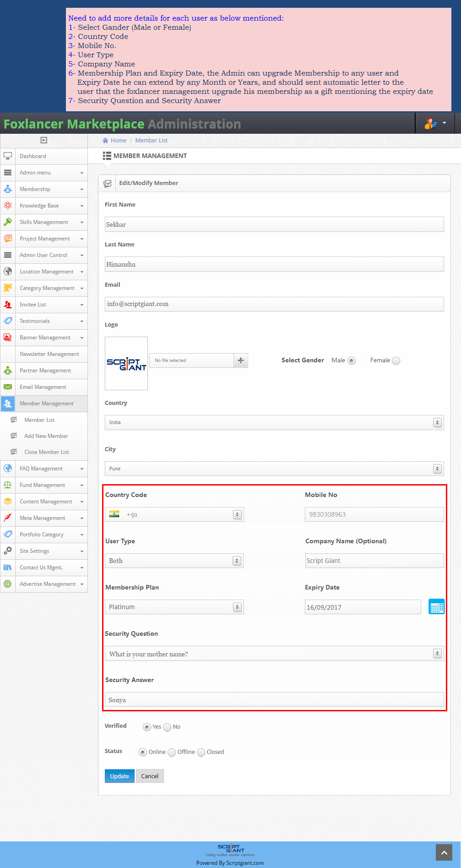Click the Update button
This screenshot has width=461, height=868.
(x=119, y=776)
